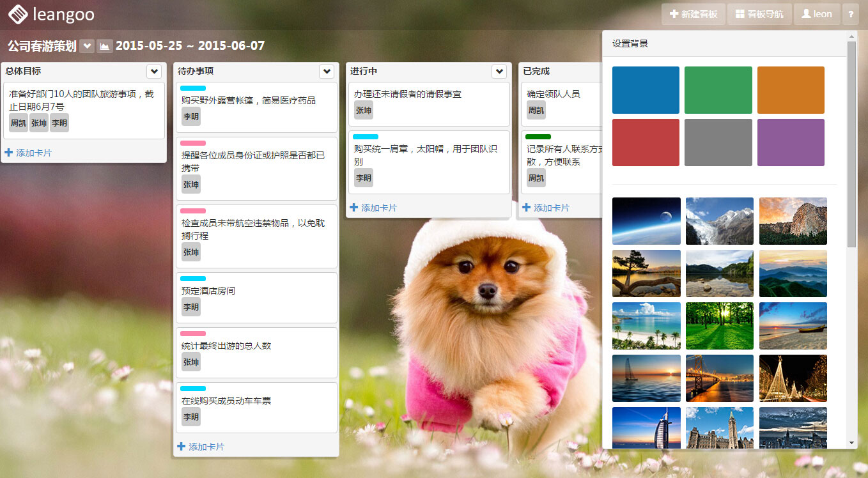868x478 pixels.
Task: Expand the 公司春游策划 board title dropdown
Action: click(87, 47)
